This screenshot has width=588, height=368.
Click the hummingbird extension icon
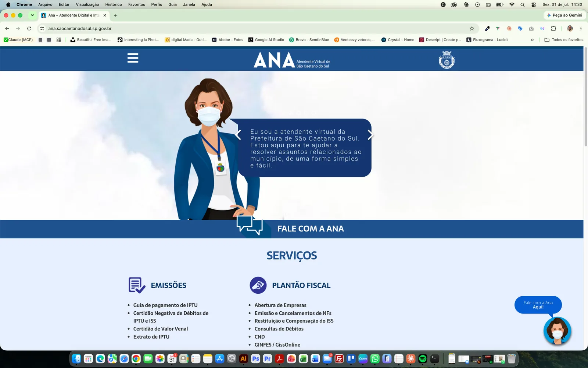(498, 28)
